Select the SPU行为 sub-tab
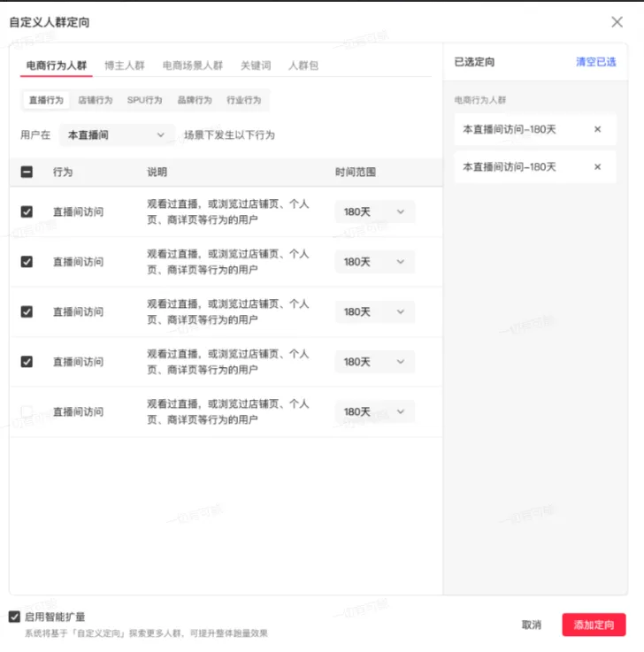The width and height of the screenshot is (644, 652). pyautogui.click(x=145, y=100)
